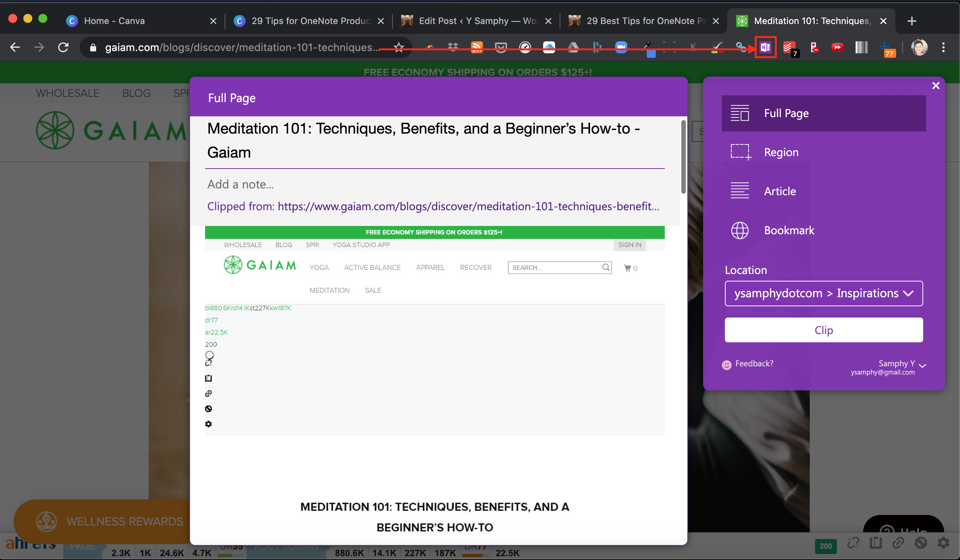
Task: Select the Full Page clip mode
Action: [824, 113]
